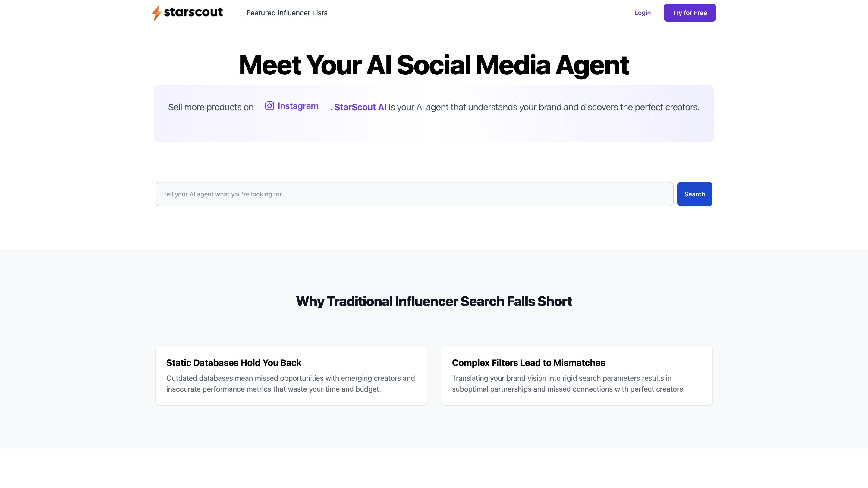Open Featured Influencer Lists menu item
868x488 pixels.
pyautogui.click(x=287, y=13)
